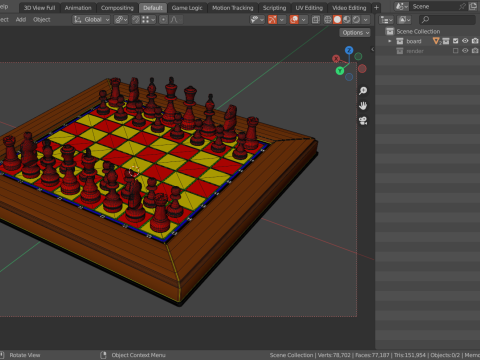
Task: Select Scene Collection in the outliner
Action: click(x=418, y=31)
